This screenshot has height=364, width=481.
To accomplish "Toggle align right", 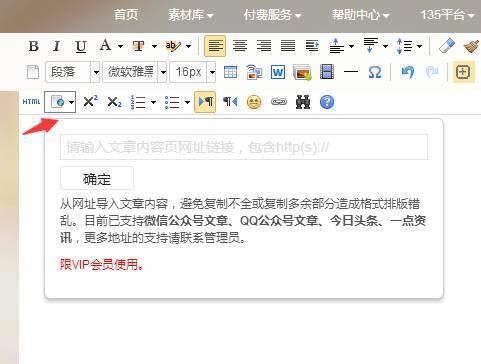I will [264, 46].
